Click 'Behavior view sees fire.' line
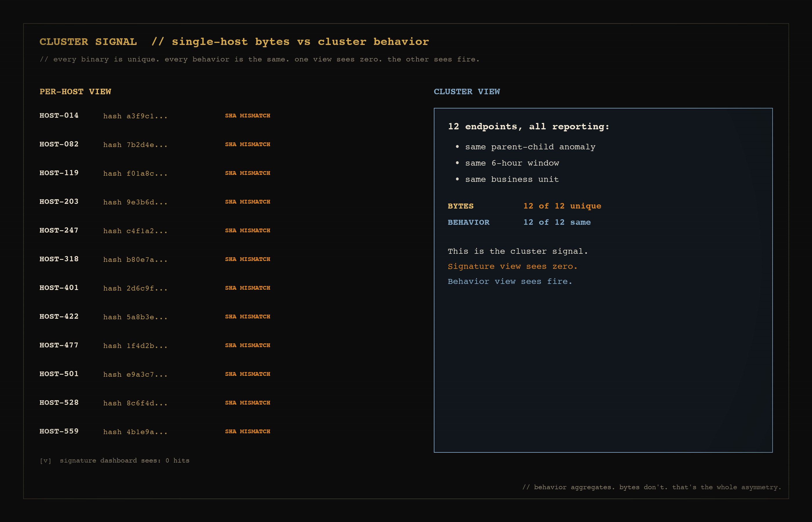812x522 pixels. click(510, 281)
